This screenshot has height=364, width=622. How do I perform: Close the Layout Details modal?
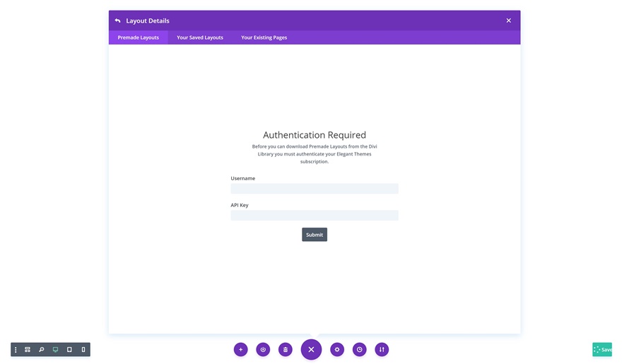[x=508, y=20]
